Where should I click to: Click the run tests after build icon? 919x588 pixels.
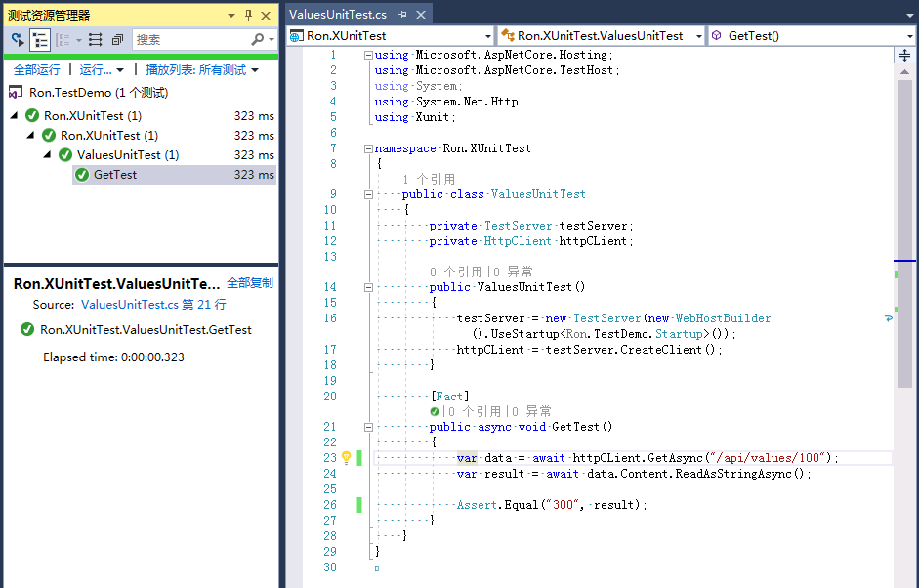[x=18, y=39]
